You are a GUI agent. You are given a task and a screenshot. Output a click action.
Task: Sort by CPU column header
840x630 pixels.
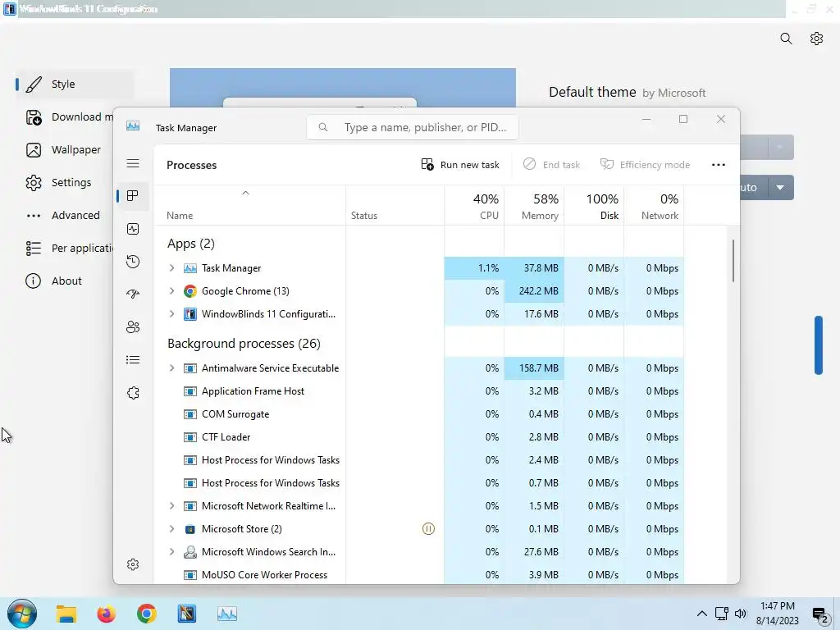click(474, 206)
